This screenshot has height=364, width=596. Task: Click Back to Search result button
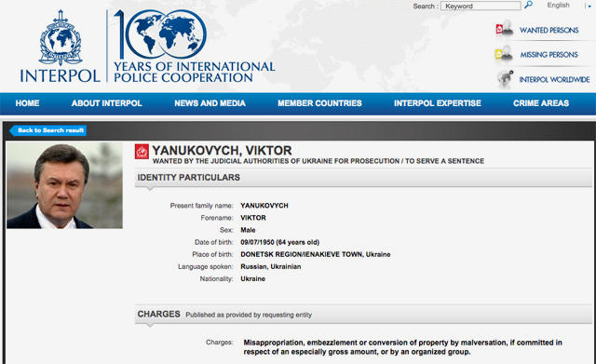point(48,130)
